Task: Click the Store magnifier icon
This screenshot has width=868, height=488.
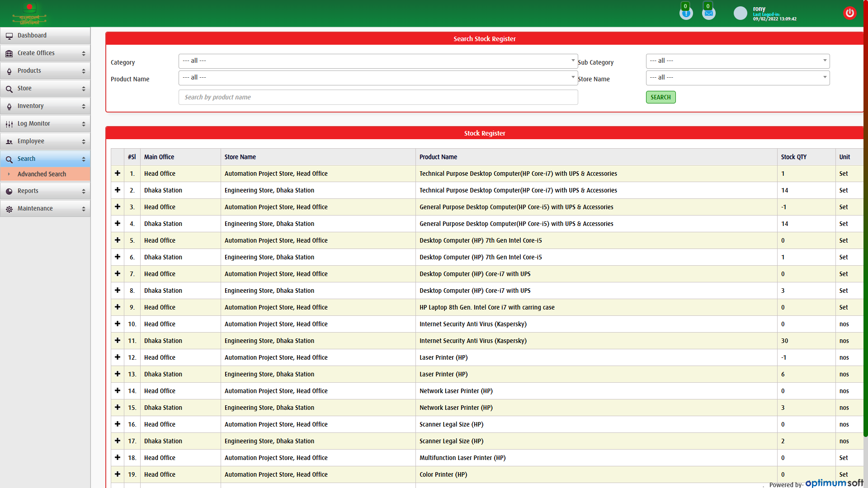Action: point(9,89)
